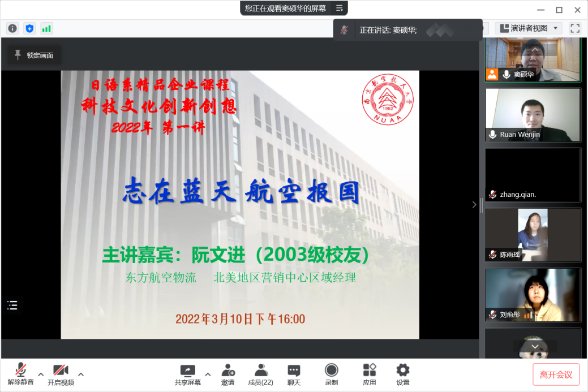Screen dimensions: 588x392
Task: Turn on video (开启视频)
Action: point(61,374)
